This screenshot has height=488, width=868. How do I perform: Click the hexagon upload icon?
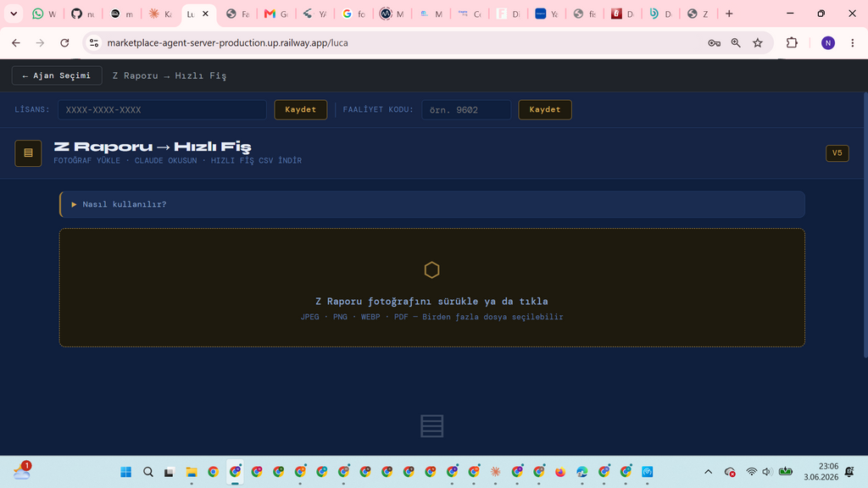coord(431,270)
